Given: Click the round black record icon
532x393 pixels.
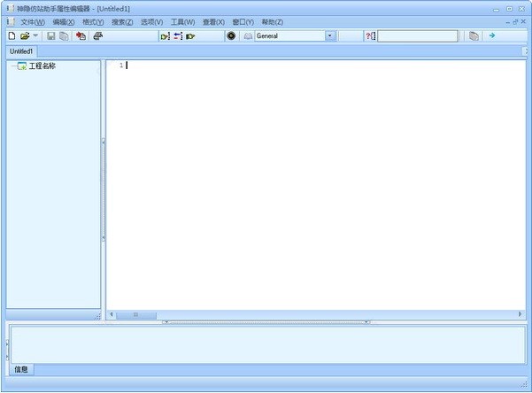Looking at the screenshot, I should click(231, 35).
